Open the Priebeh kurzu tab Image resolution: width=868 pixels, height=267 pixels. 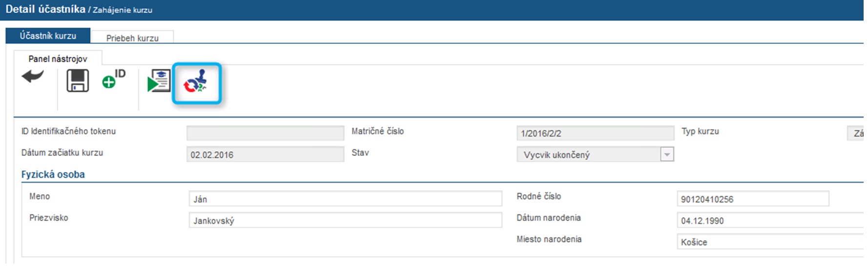(132, 38)
